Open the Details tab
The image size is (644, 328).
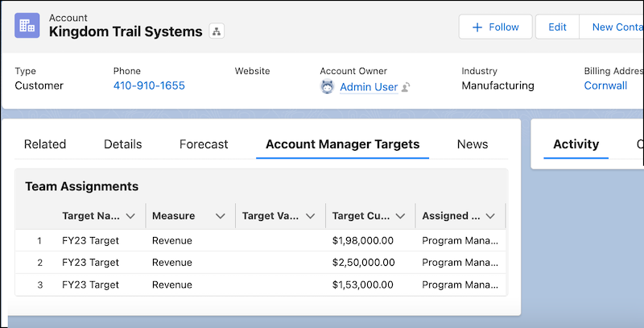[x=123, y=144]
